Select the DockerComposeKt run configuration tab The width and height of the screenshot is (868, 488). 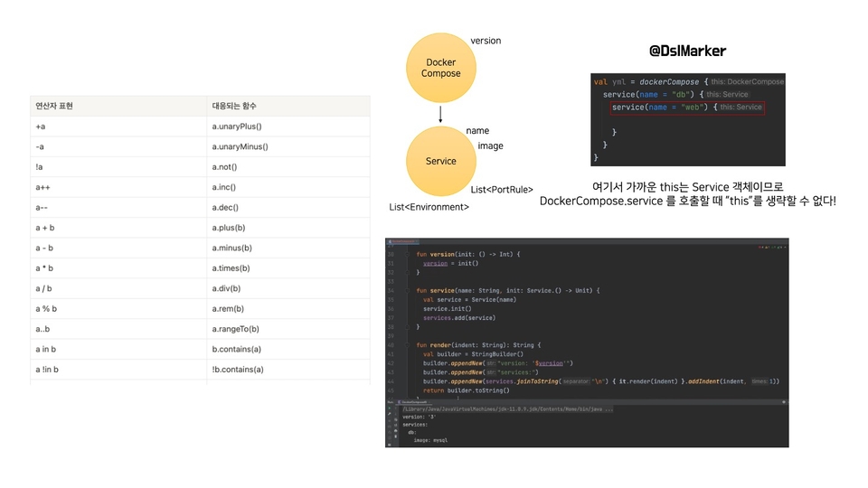413,402
